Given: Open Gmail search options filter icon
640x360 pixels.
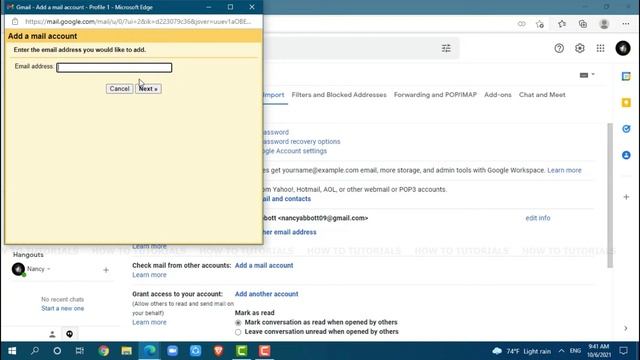Looking at the screenshot, I should (446, 49).
